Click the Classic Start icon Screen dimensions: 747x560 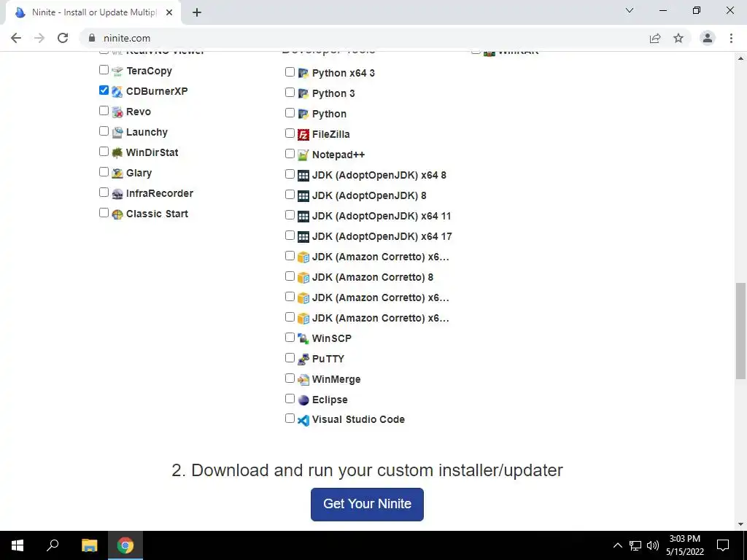point(117,214)
